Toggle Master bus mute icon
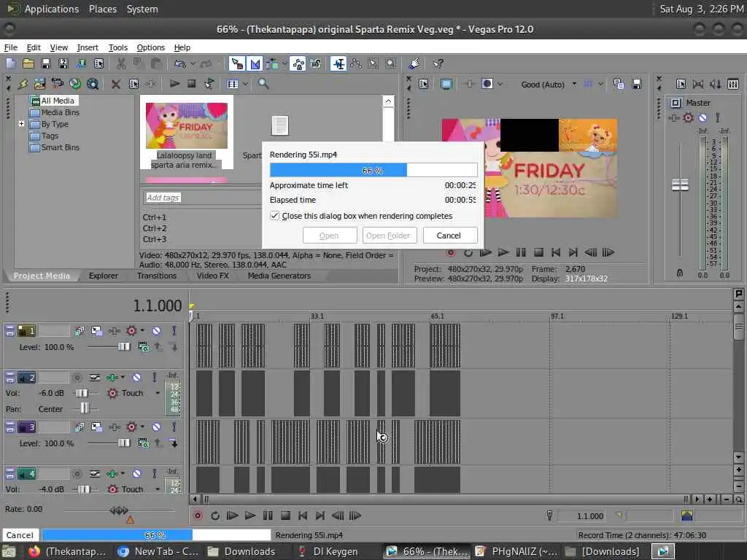The width and height of the screenshot is (747, 560). (x=703, y=117)
